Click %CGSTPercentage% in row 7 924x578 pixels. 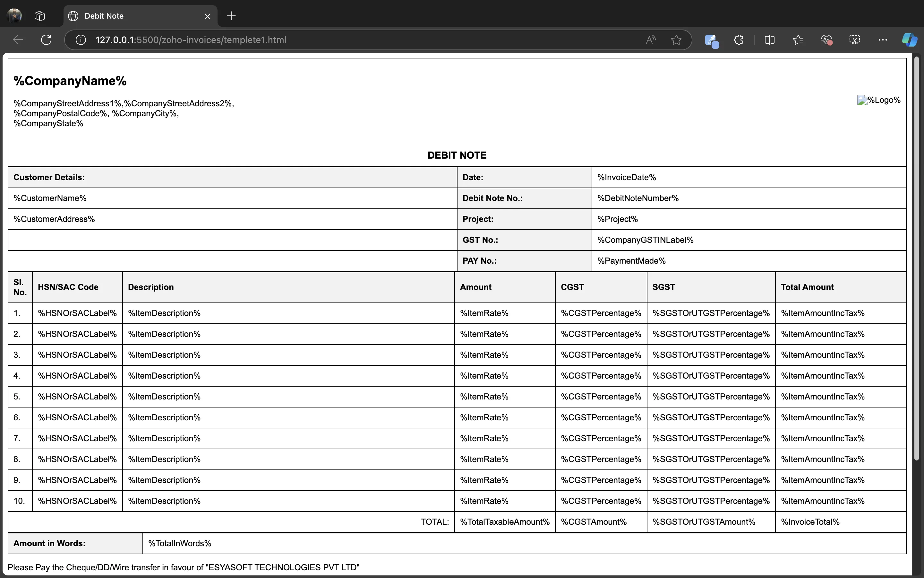click(601, 438)
